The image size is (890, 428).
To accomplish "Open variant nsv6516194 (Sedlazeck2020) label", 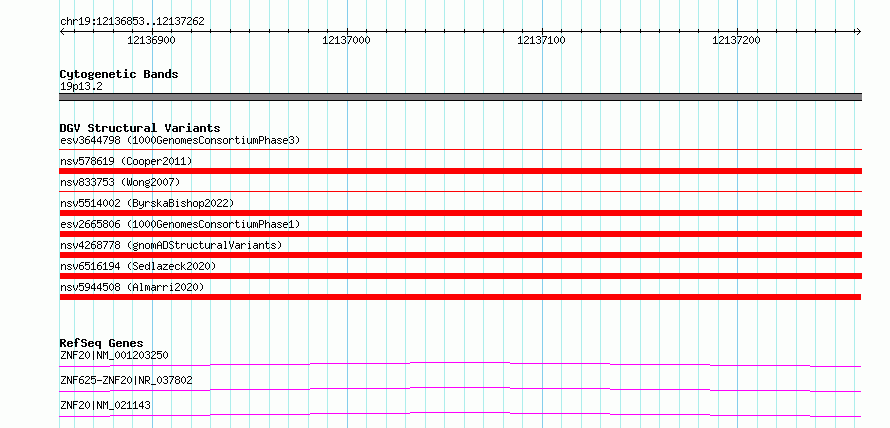I will [x=138, y=266].
